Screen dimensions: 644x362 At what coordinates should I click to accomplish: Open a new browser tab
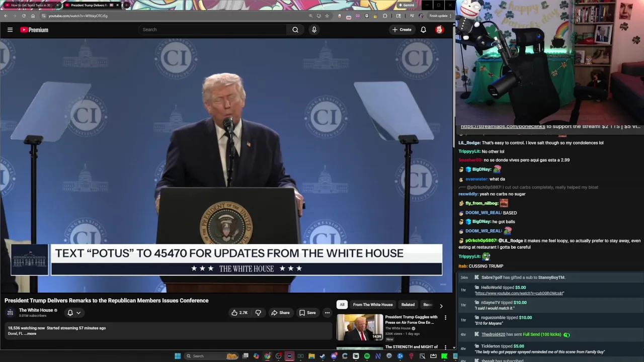pos(126,5)
